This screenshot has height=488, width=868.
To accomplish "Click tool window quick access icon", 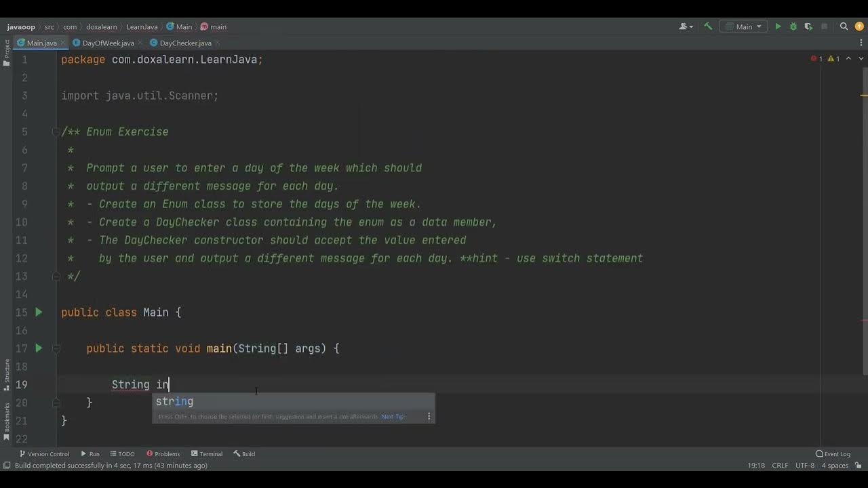I will click(x=6, y=466).
